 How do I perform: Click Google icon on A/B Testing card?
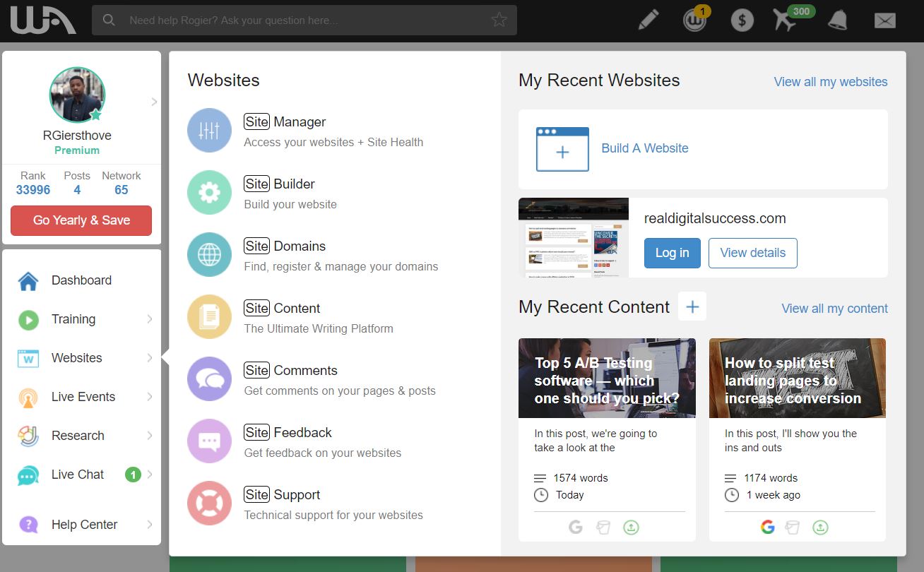pyautogui.click(x=576, y=527)
